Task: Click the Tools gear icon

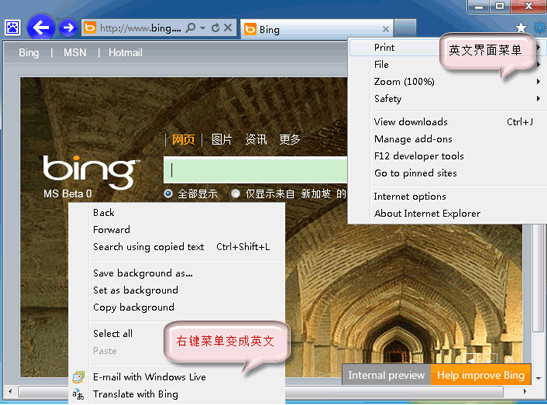Action: (540, 27)
